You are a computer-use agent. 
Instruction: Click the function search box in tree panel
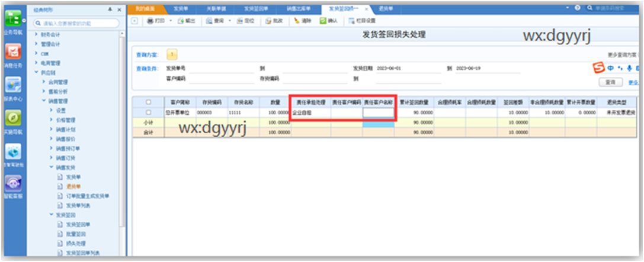point(77,24)
